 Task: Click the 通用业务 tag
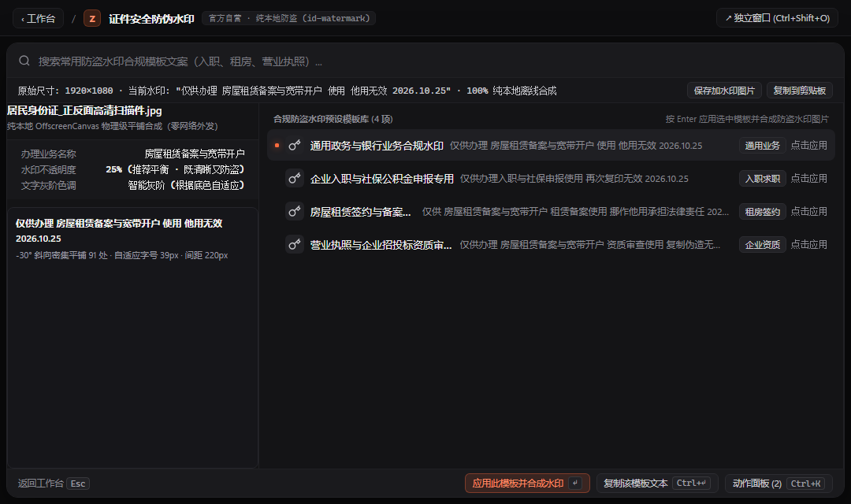[762, 146]
